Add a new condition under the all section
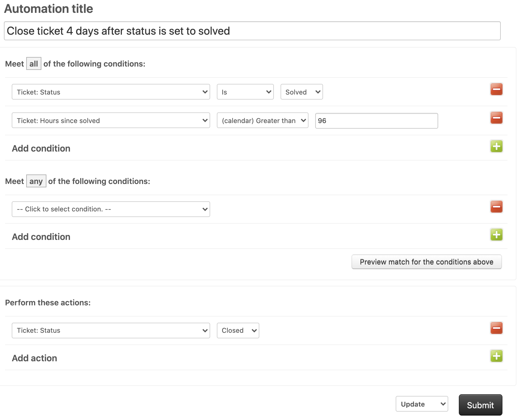This screenshot has height=420, width=522. 496,146
